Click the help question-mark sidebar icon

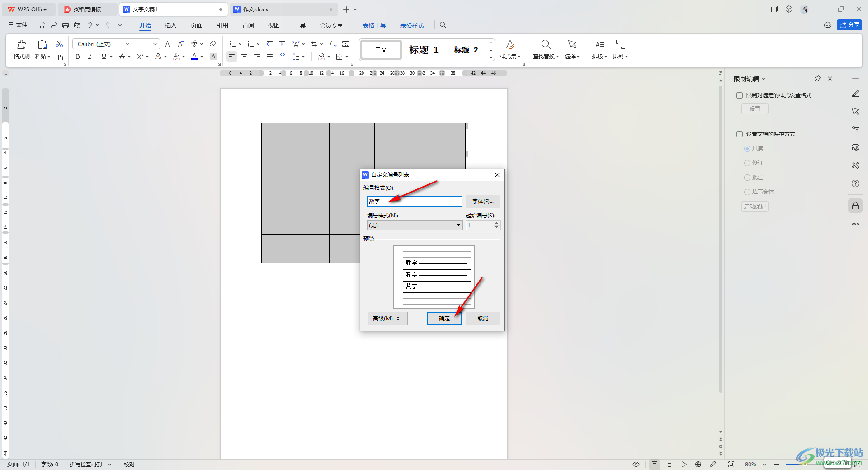tap(855, 183)
